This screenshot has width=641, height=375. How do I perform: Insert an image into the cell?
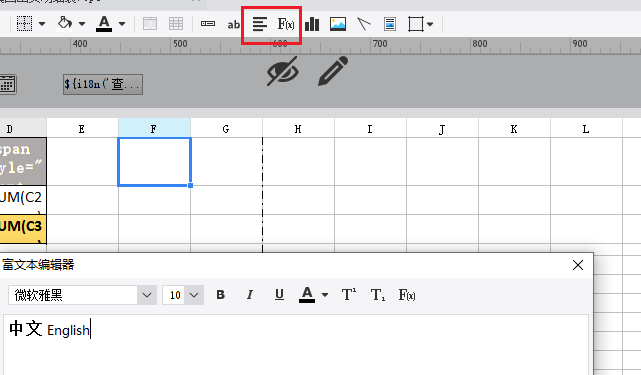coord(338,24)
